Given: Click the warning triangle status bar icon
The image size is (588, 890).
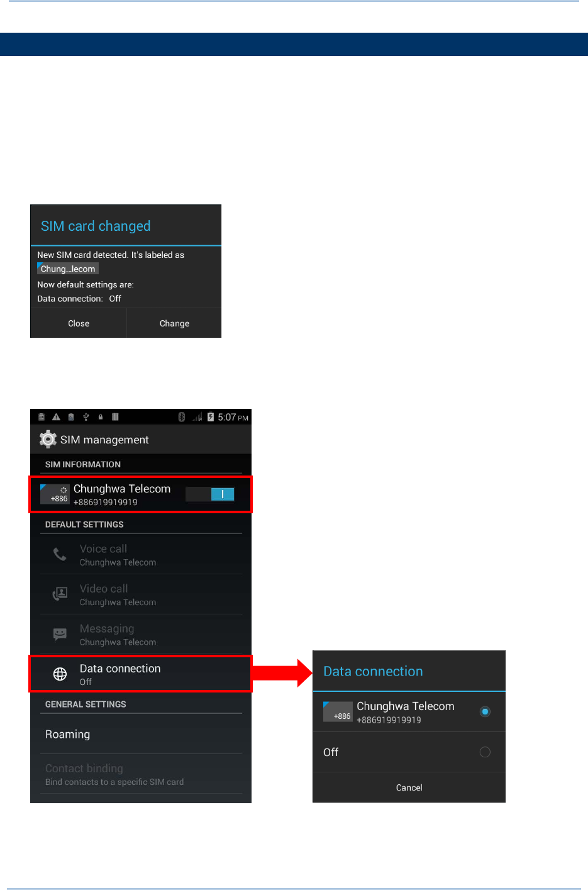Looking at the screenshot, I should coord(56,417).
